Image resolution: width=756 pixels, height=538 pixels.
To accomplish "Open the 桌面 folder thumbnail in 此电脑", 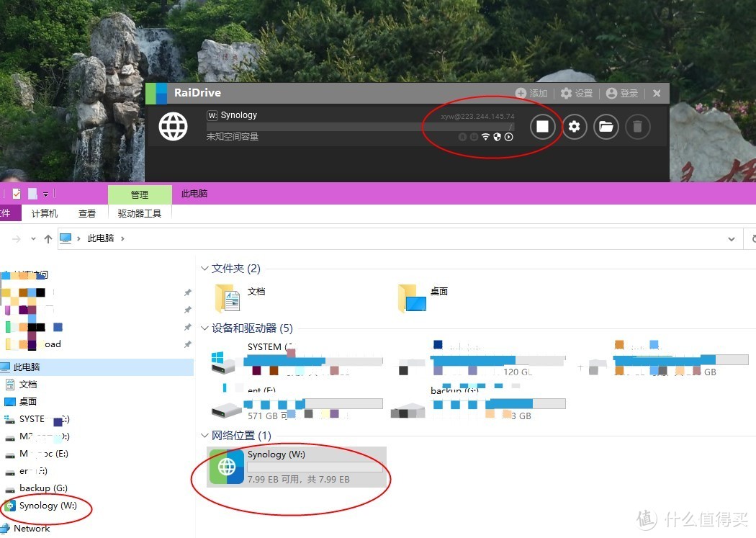I will coord(412,295).
